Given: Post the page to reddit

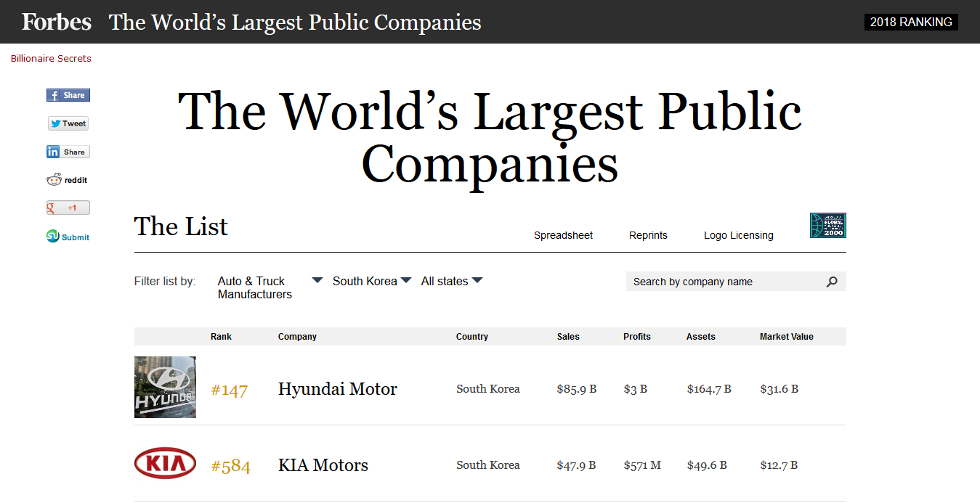Looking at the screenshot, I should tap(67, 180).
